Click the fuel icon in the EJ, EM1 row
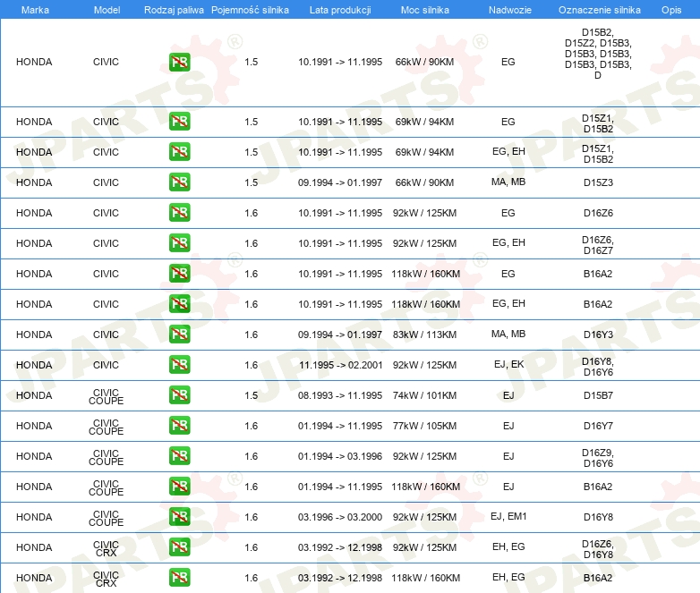 click(x=179, y=517)
